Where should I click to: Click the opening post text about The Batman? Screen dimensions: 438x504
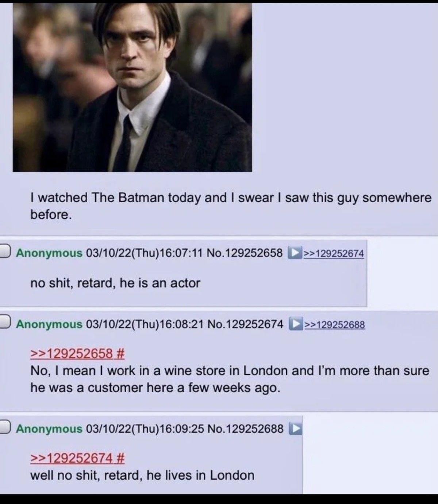pyautogui.click(x=231, y=206)
